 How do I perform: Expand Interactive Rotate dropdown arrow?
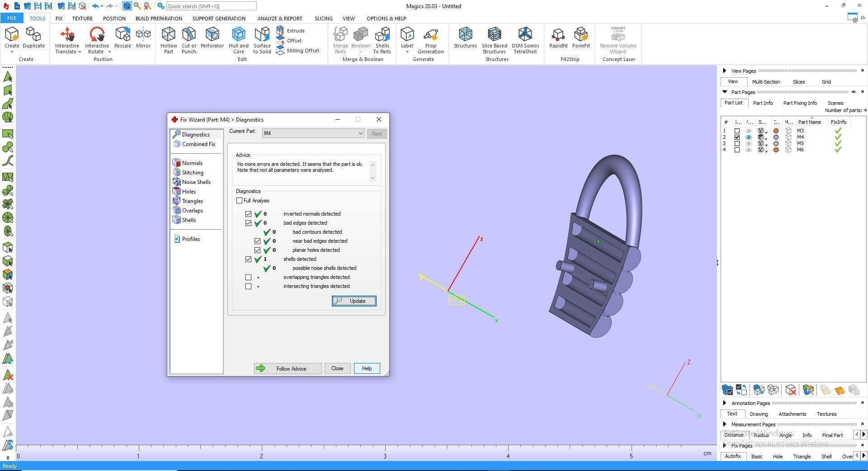(109, 52)
